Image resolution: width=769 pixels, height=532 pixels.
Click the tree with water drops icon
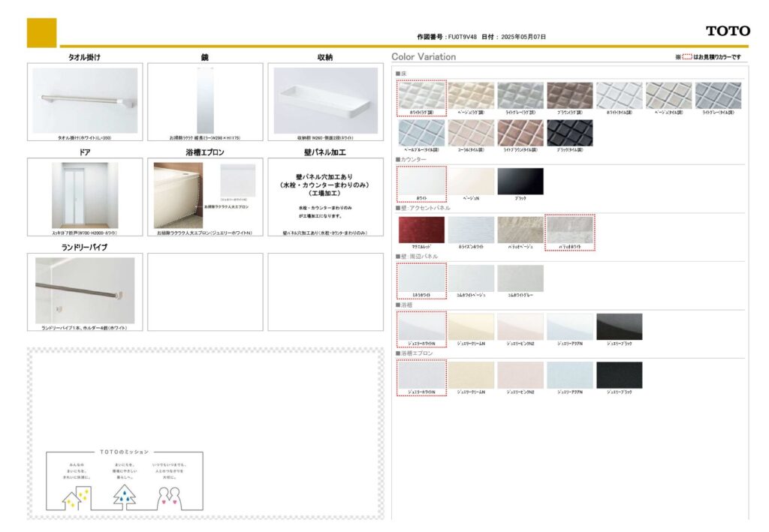[124, 496]
